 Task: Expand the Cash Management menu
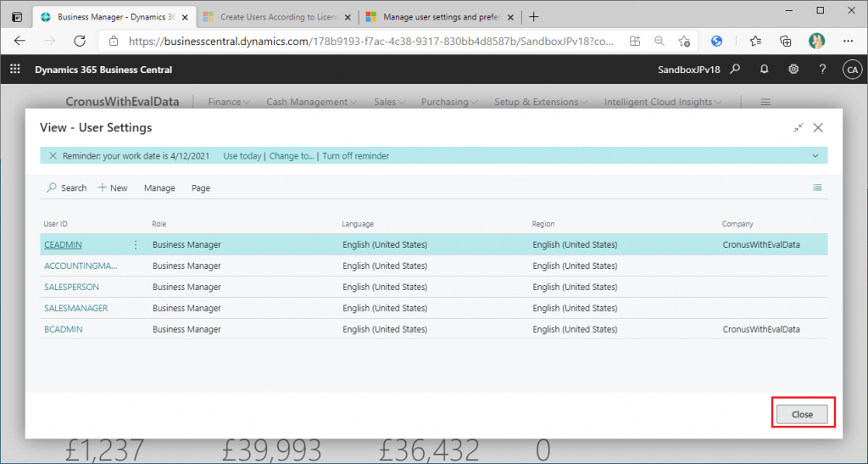312,102
